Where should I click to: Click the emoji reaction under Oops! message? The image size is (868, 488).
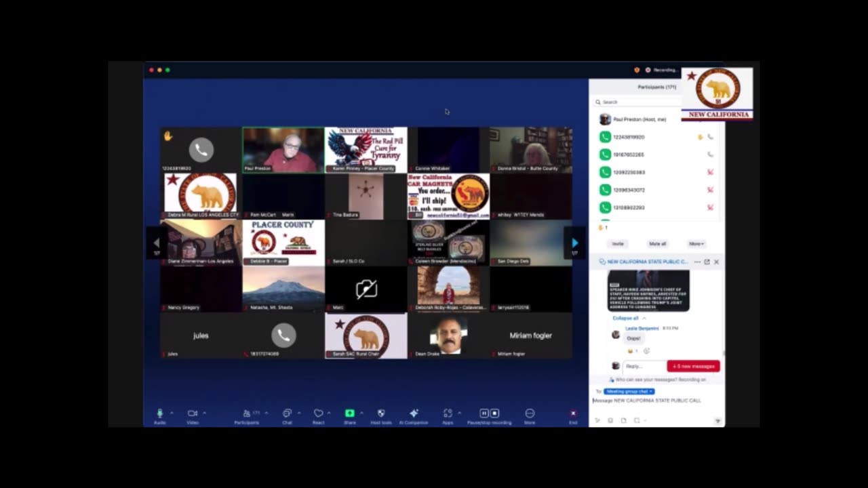coord(632,351)
